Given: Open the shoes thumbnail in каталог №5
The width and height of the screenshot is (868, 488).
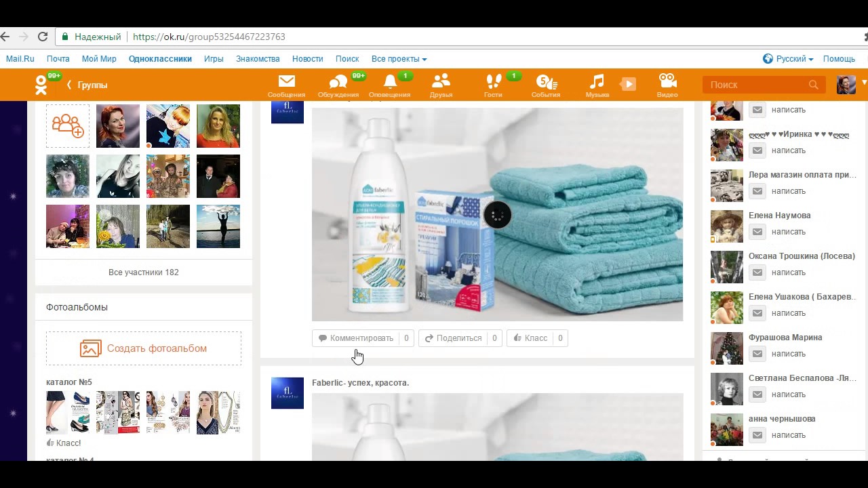Looking at the screenshot, I should 68,412.
